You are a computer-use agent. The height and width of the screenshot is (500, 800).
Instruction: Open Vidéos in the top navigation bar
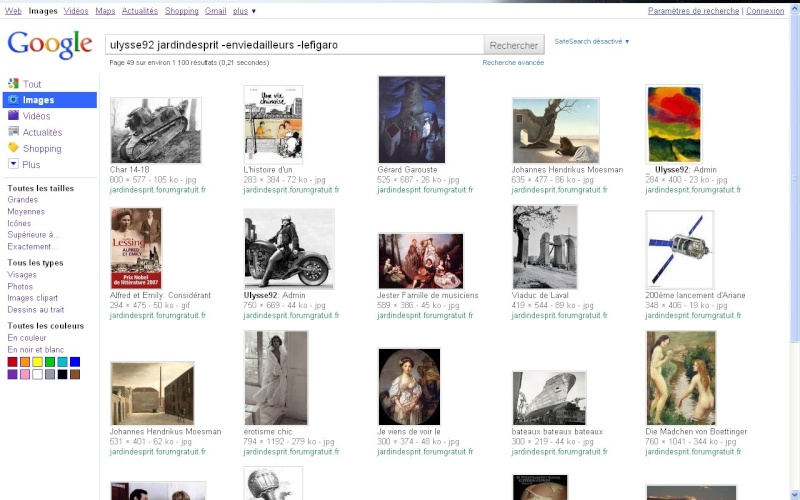76,11
